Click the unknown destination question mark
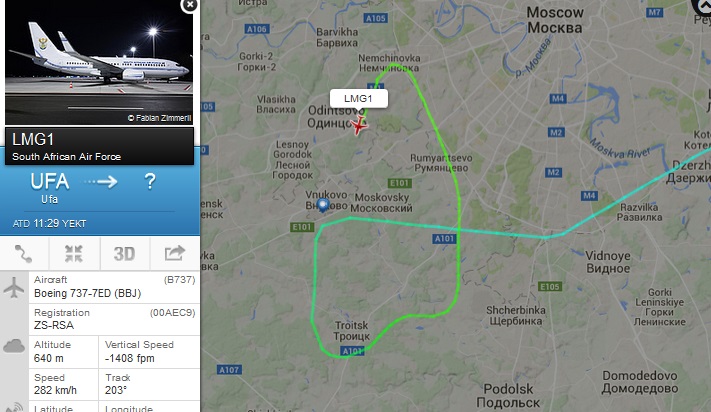This screenshot has width=711, height=412. [x=150, y=181]
